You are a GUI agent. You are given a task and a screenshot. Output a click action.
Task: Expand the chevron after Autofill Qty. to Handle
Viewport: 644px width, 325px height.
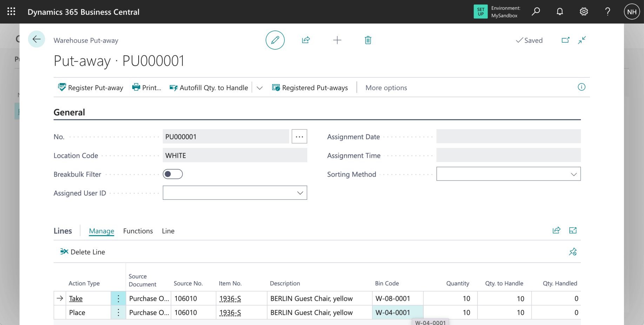click(x=260, y=88)
